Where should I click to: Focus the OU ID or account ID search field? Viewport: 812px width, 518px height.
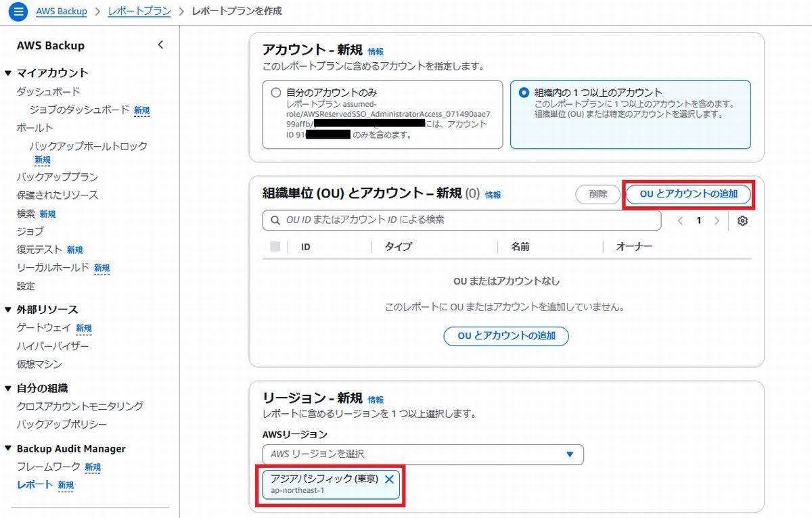point(461,220)
